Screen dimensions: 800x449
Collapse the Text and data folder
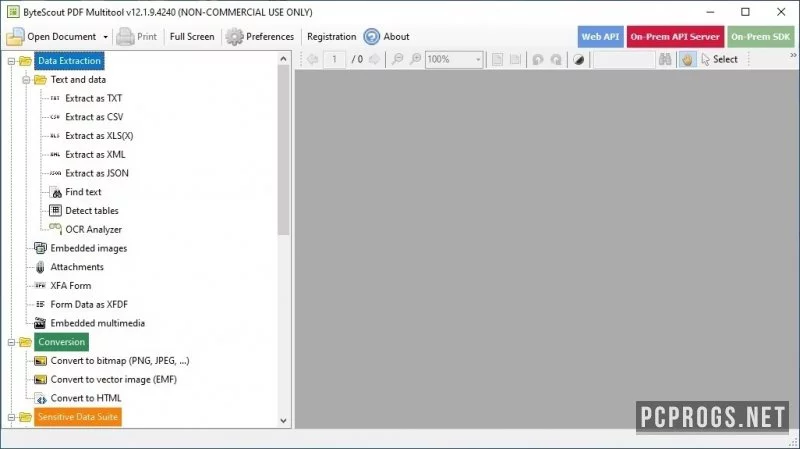(x=26, y=80)
